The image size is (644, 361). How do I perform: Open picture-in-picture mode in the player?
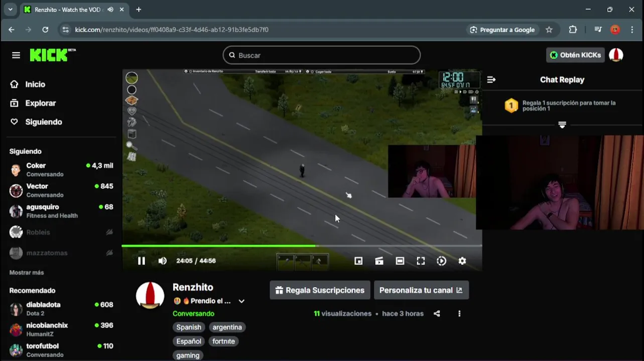coord(358,261)
